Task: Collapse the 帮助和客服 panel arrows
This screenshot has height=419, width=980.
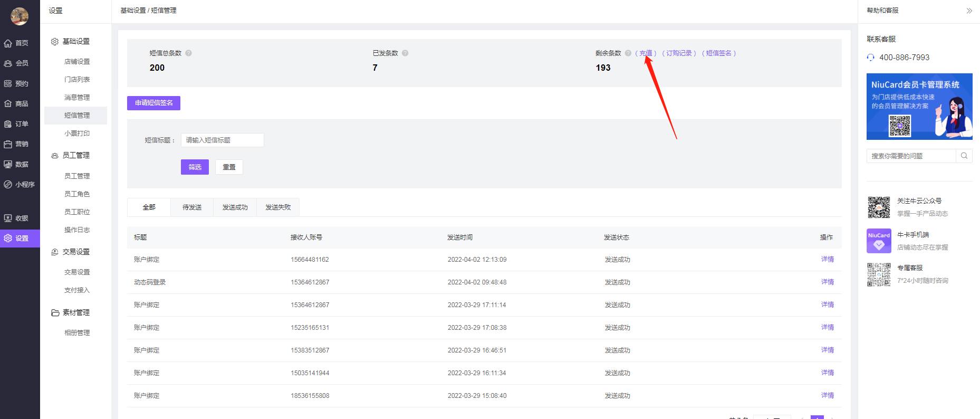Action: point(969,11)
